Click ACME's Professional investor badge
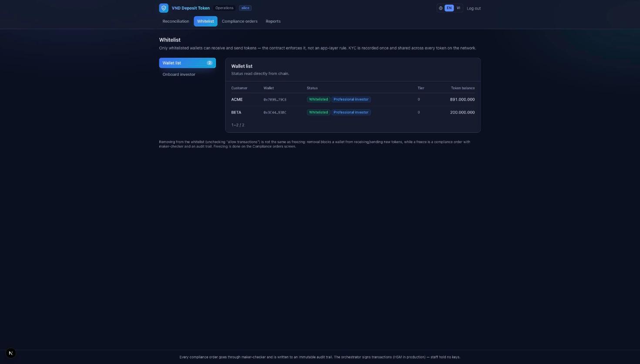The height and width of the screenshot is (364, 640). [x=351, y=99]
